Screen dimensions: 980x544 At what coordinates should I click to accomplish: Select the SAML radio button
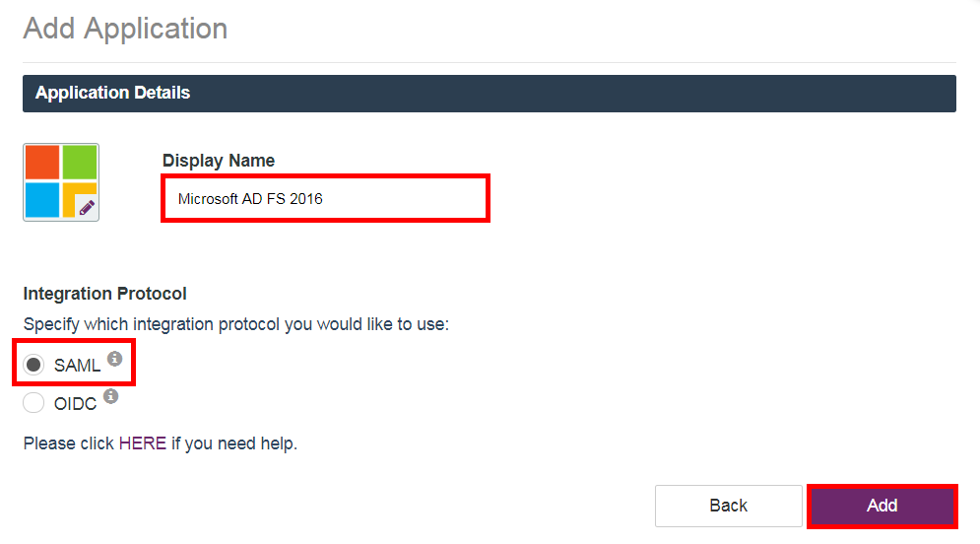coord(34,366)
